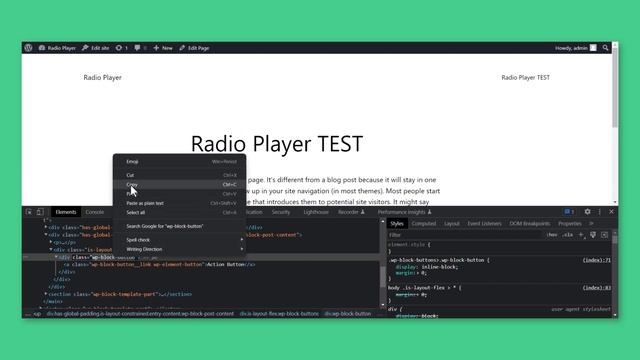This screenshot has width=640, height=360.
Task: Activate the DevTools inspect element picker icon
Action: click(x=29, y=212)
